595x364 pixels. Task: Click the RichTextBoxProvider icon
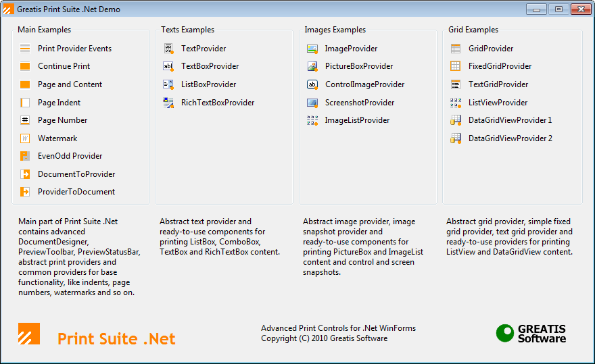[168, 103]
